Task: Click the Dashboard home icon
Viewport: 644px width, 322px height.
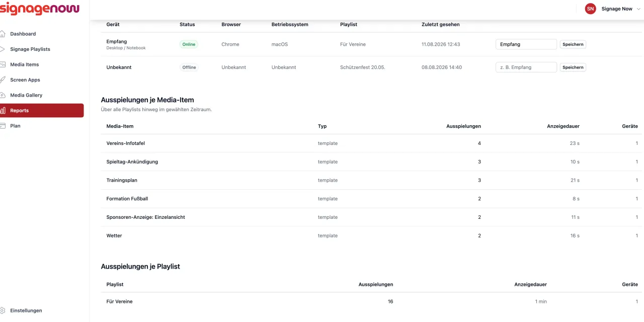Action: 3,34
